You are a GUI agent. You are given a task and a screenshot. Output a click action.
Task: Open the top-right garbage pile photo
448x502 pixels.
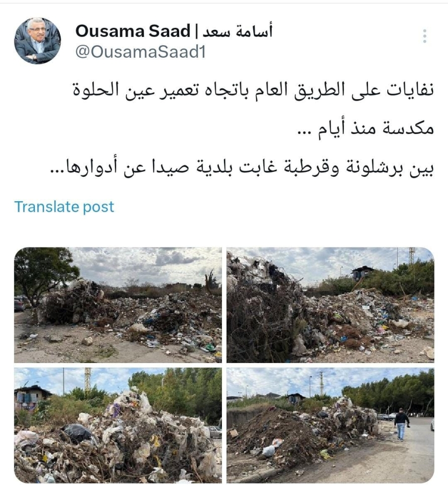click(x=330, y=305)
